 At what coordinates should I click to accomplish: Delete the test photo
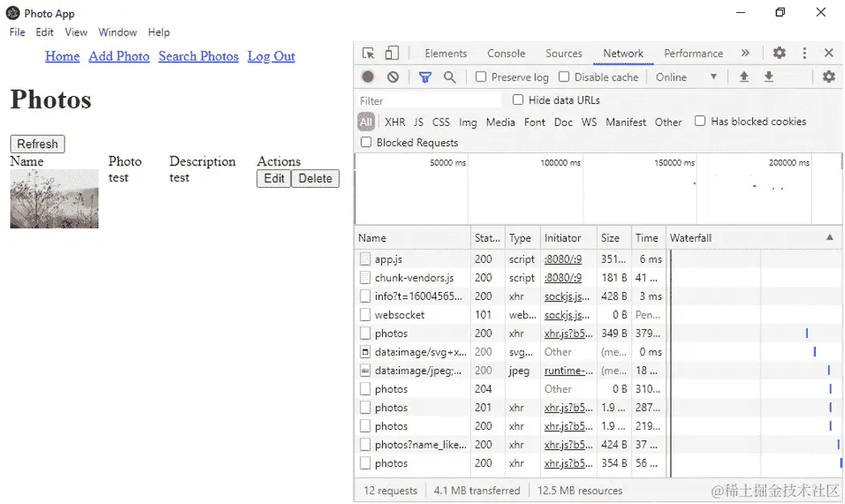click(315, 178)
